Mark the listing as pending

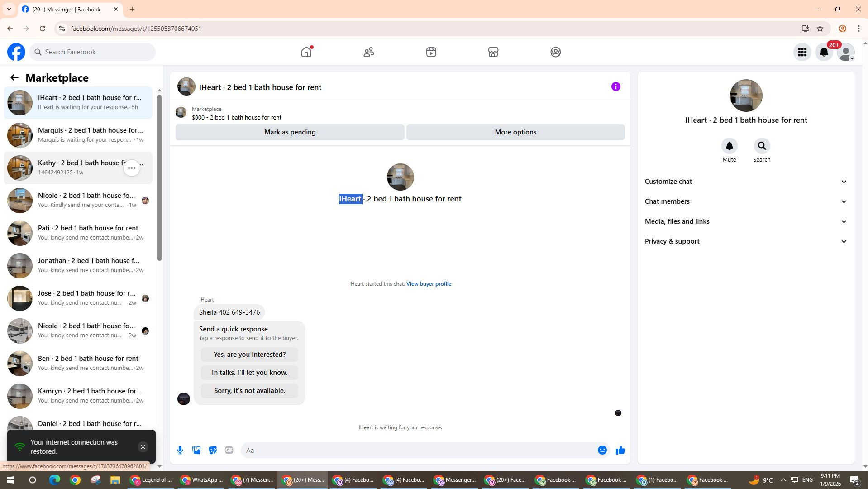click(290, 132)
